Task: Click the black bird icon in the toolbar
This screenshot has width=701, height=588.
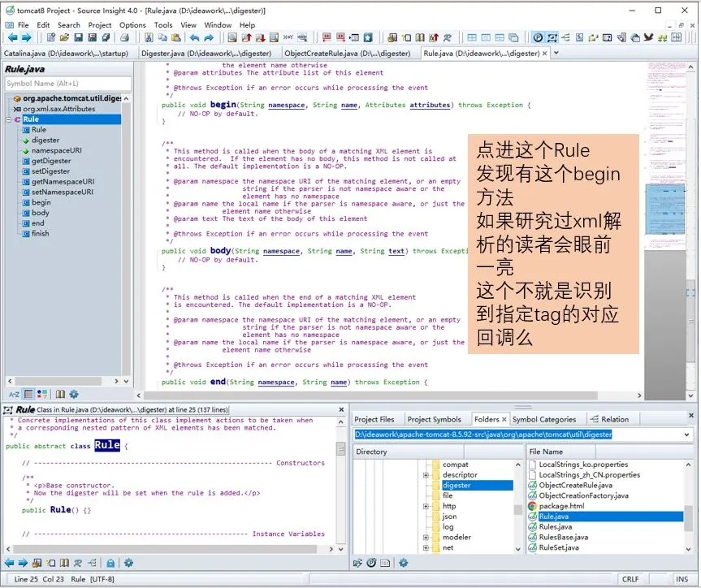Action: pyautogui.click(x=649, y=37)
